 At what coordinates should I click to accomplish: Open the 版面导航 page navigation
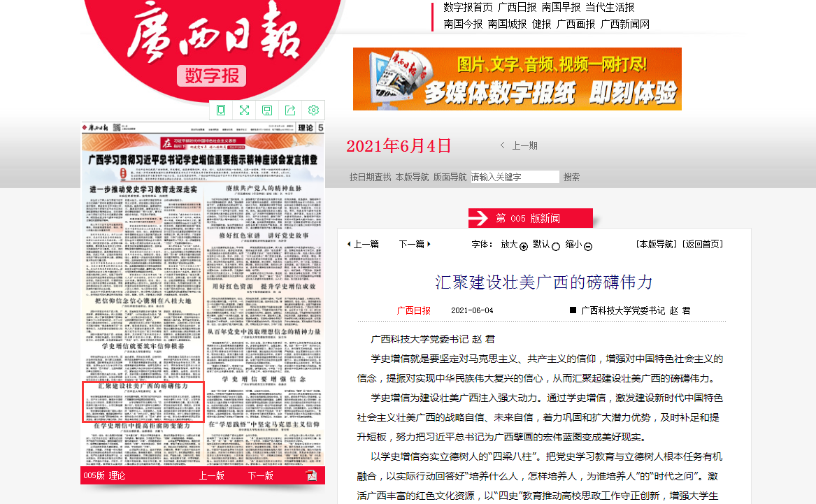pyautogui.click(x=450, y=178)
